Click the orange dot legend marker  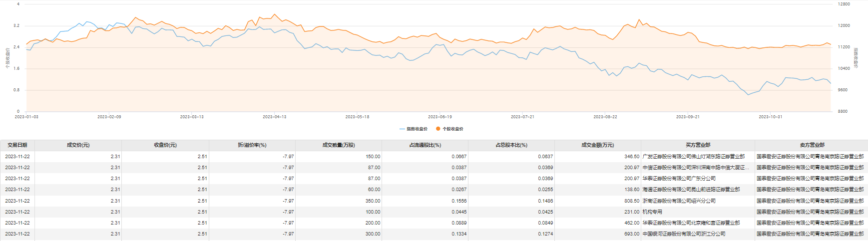[438, 129]
